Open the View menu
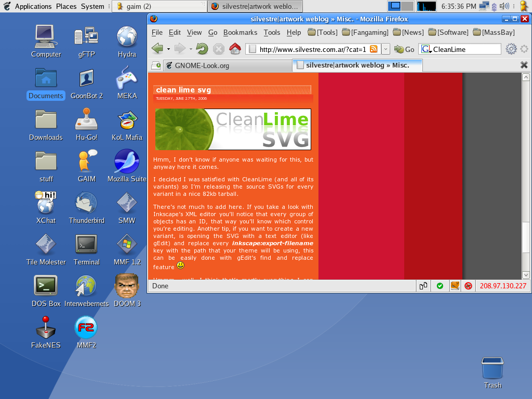This screenshot has width=532, height=399. point(194,32)
